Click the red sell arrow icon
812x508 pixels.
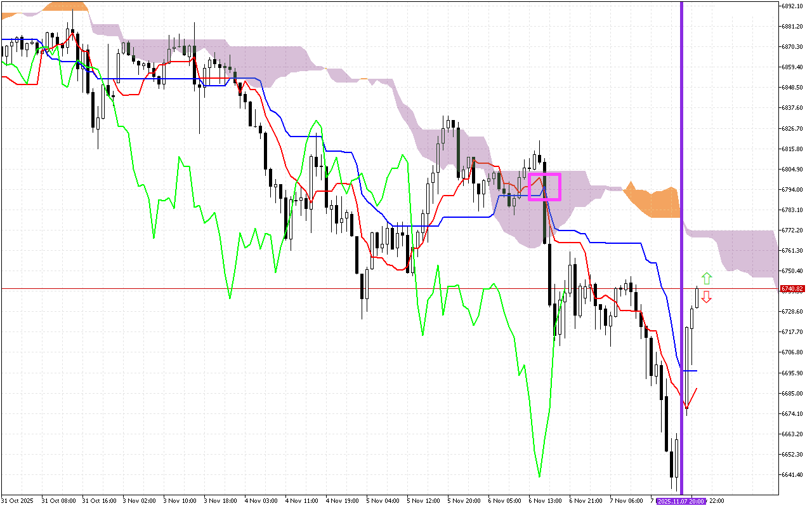[x=706, y=297]
